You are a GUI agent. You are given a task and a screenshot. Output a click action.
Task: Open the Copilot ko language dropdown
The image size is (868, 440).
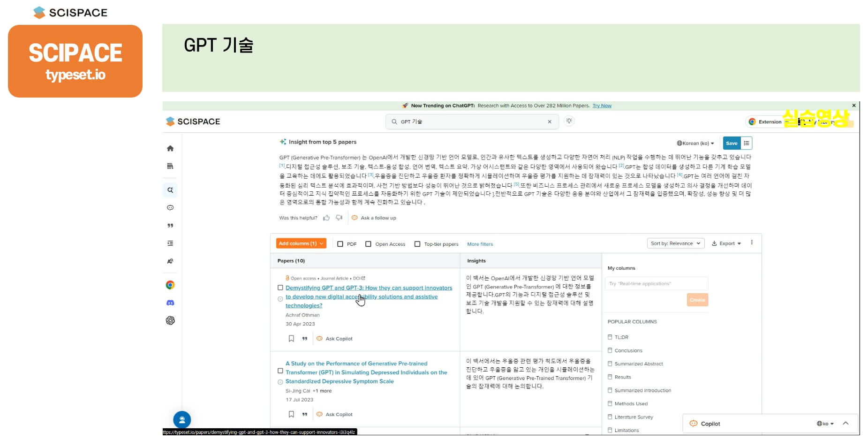coord(825,424)
